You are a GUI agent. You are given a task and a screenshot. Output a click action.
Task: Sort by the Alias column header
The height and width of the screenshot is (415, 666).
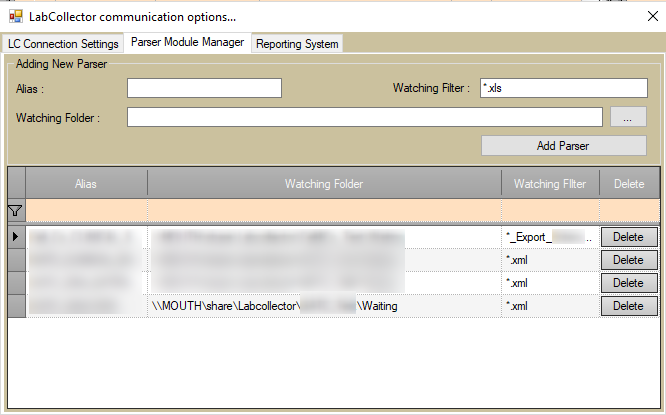[86, 184]
